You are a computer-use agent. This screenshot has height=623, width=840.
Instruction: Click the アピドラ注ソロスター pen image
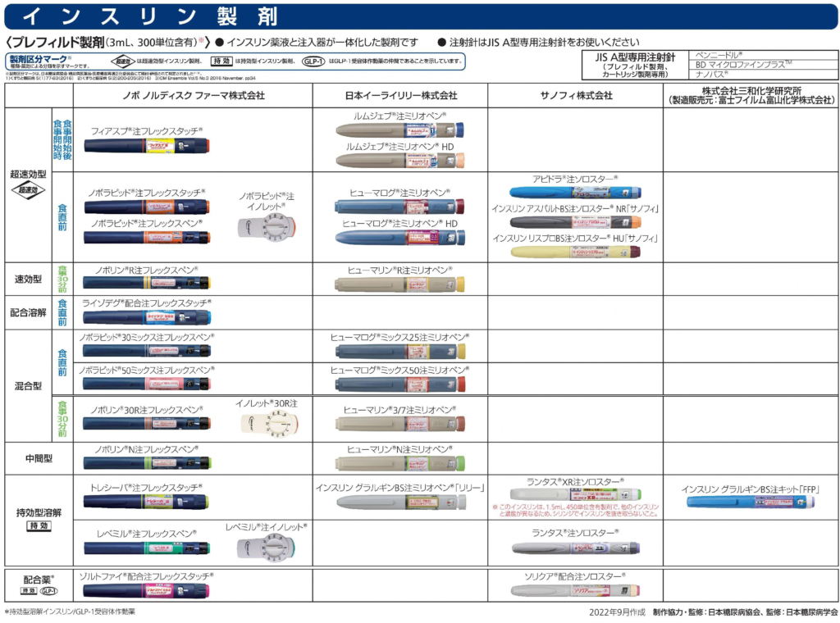tap(575, 192)
